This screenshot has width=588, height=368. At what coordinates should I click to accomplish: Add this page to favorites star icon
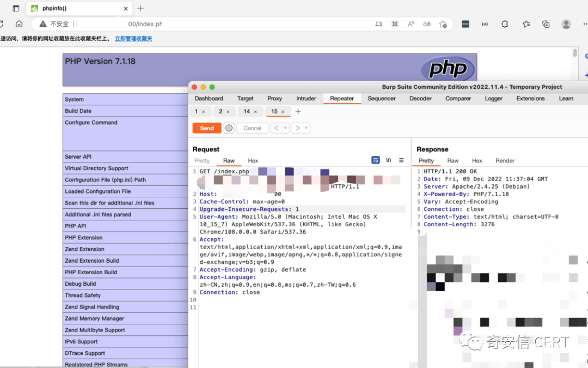[443, 24]
